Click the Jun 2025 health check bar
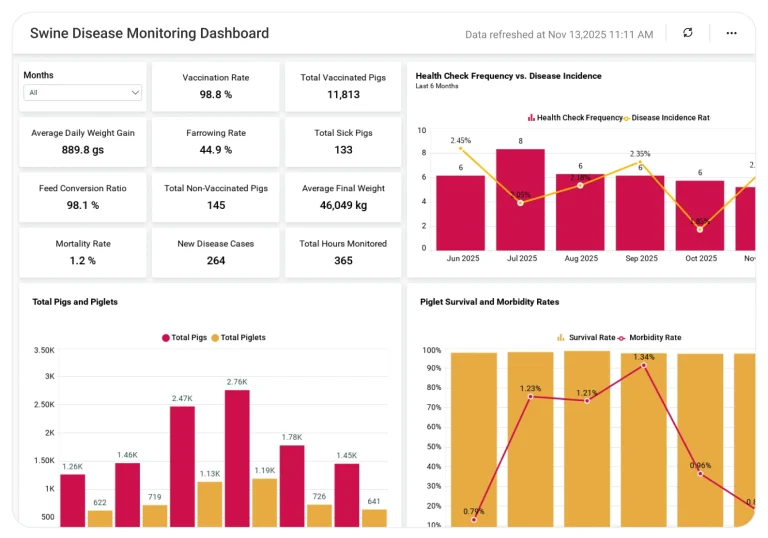This screenshot has width=768, height=538. (460, 213)
